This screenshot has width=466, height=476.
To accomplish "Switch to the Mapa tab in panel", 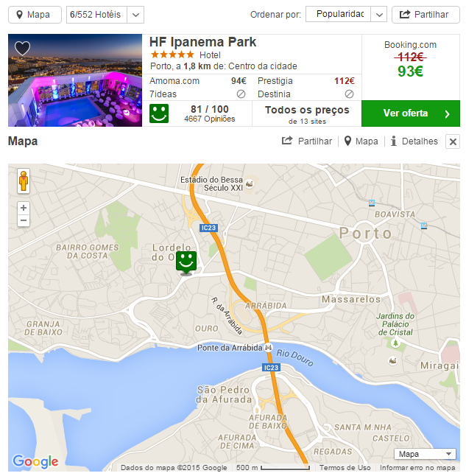I will (x=361, y=141).
